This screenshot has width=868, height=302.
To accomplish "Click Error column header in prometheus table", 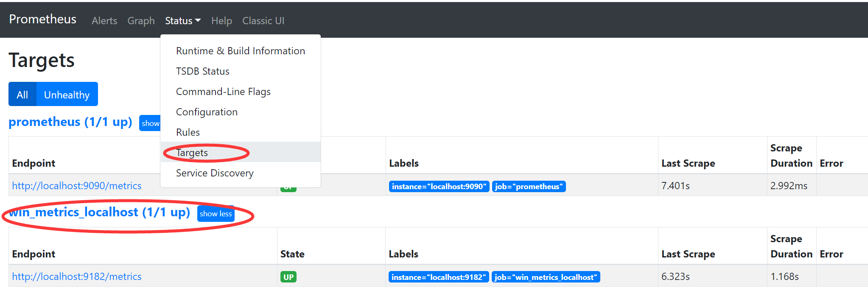I will tap(831, 163).
